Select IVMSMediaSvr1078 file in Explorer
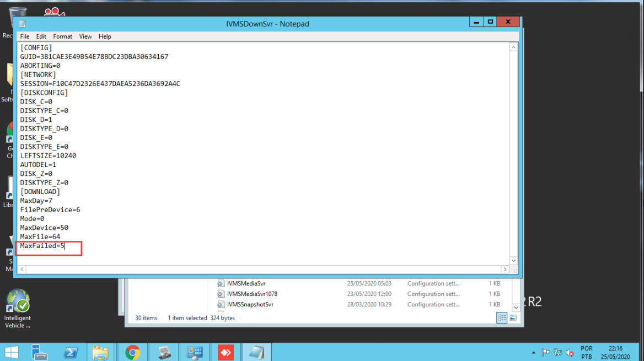The width and height of the screenshot is (644, 361). coord(252,294)
